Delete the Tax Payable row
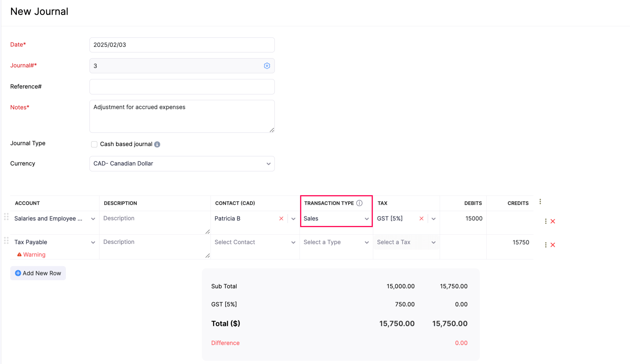The width and height of the screenshot is (630, 364). point(553,245)
